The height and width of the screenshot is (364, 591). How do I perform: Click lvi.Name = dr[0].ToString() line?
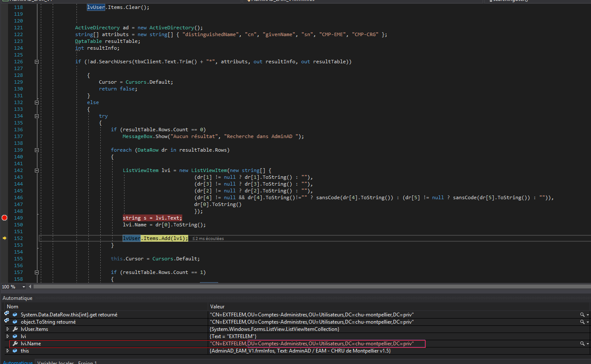coord(164,225)
